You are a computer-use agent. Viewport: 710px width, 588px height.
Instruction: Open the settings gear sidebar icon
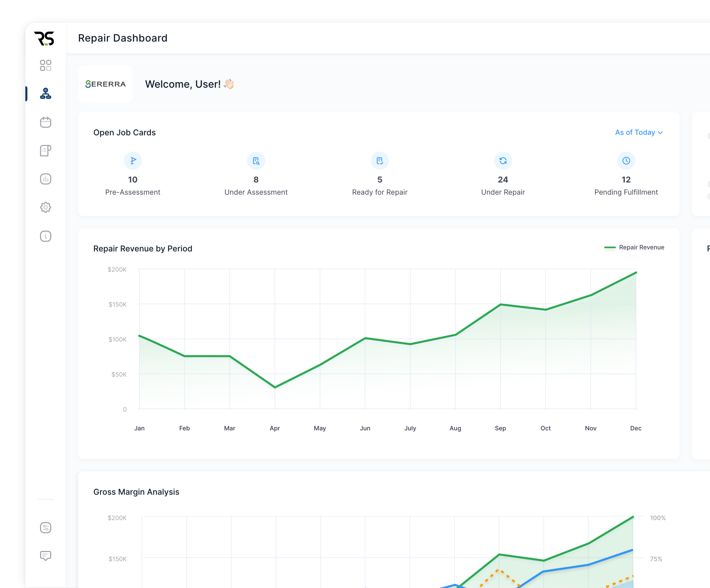46,207
